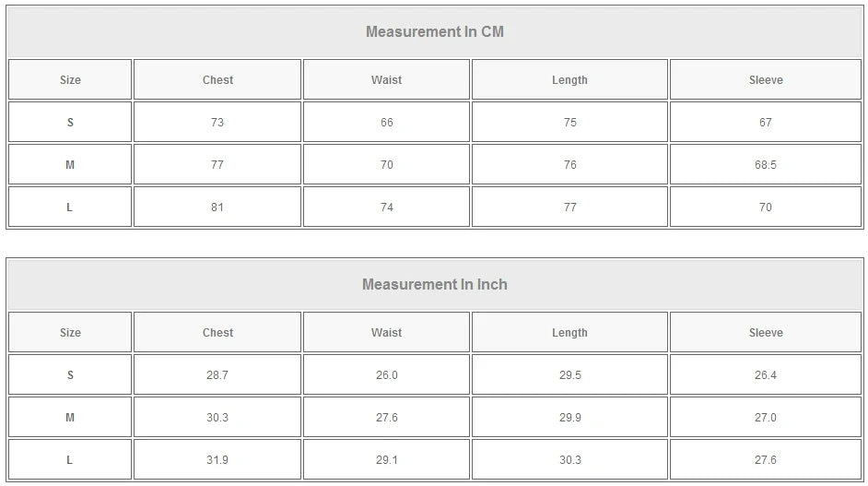The width and height of the screenshot is (868, 486).
Task: Click the Length header in the Inch table
Action: click(x=569, y=333)
